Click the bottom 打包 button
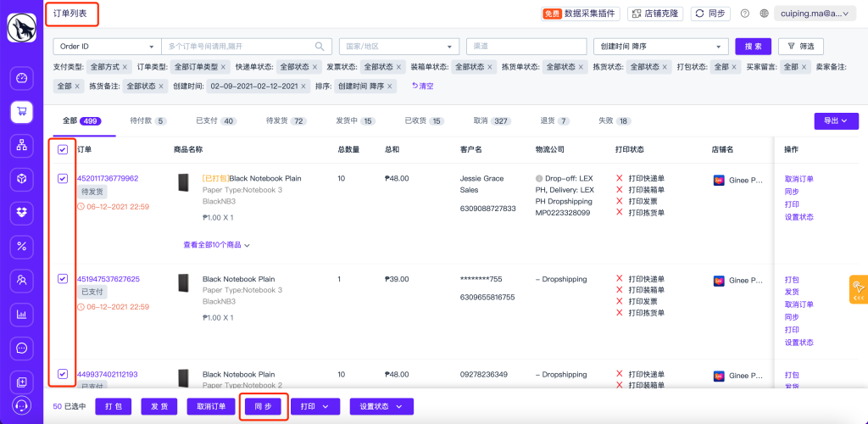 pyautogui.click(x=113, y=407)
